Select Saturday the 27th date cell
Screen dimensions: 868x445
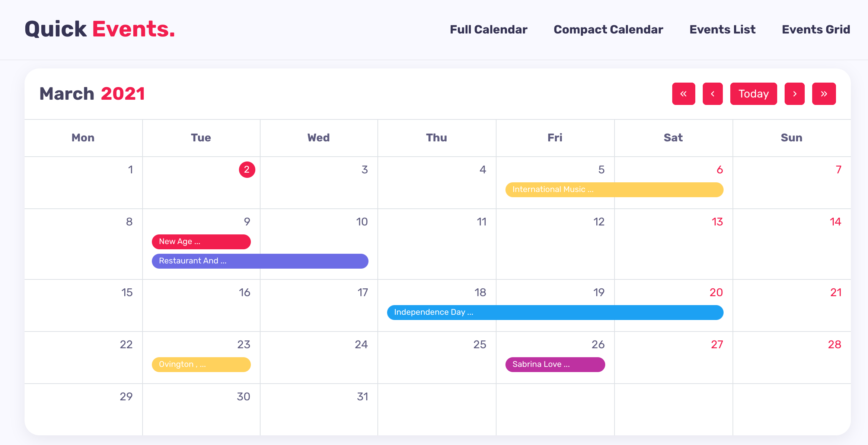click(717, 345)
